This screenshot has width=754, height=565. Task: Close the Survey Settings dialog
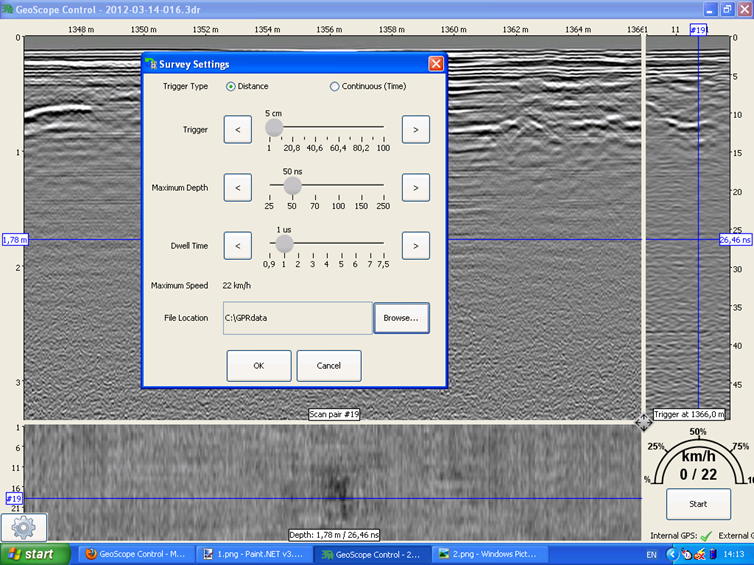pos(436,64)
